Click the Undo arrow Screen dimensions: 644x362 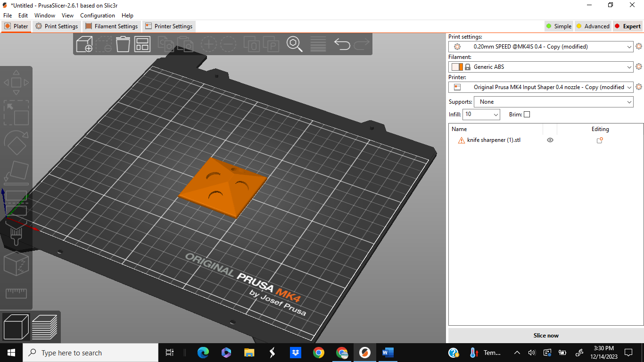tap(342, 44)
